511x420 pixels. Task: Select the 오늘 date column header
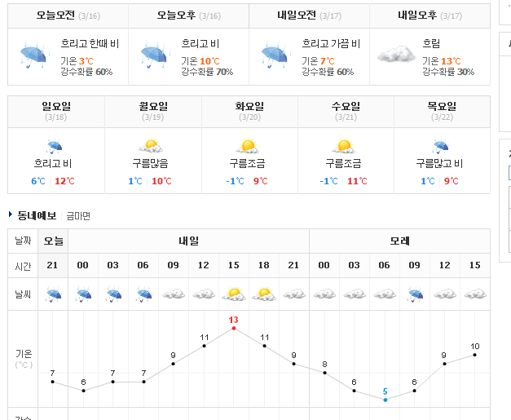[53, 241]
